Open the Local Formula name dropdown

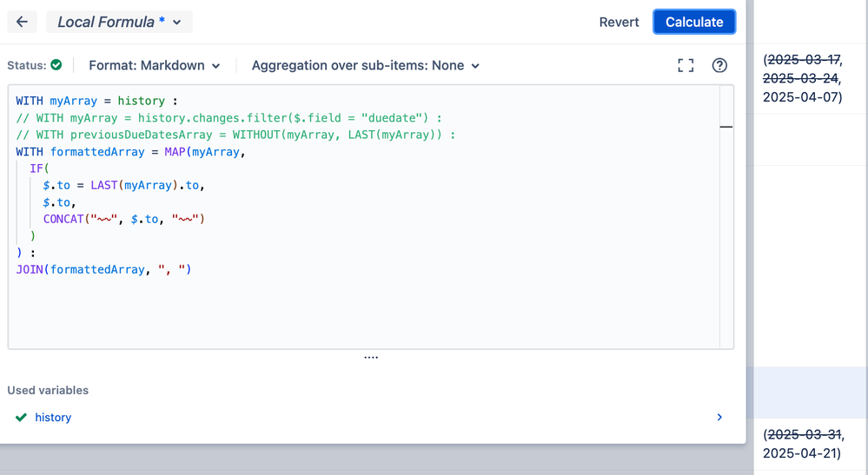[120, 22]
